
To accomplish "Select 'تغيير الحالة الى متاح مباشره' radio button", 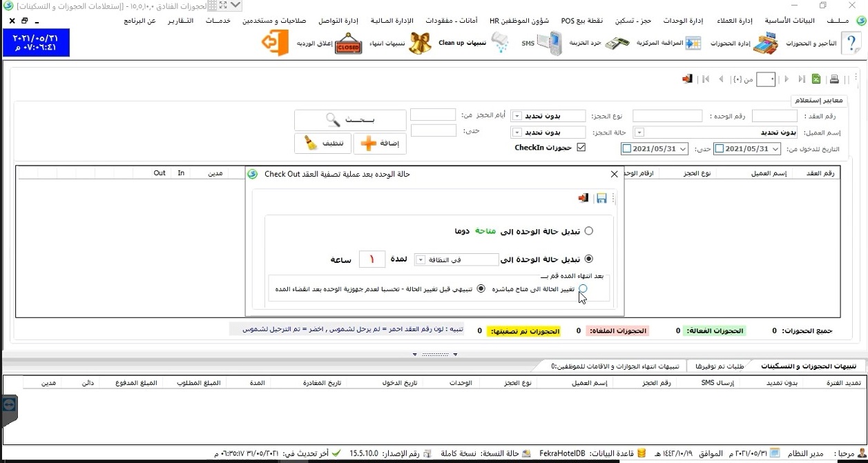I will (x=583, y=288).
